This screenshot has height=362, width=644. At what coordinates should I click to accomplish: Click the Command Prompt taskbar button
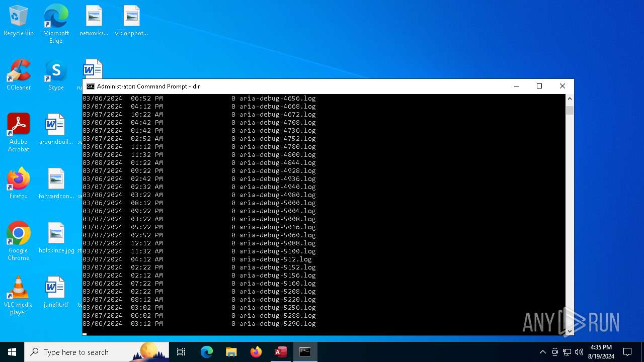pos(305,352)
